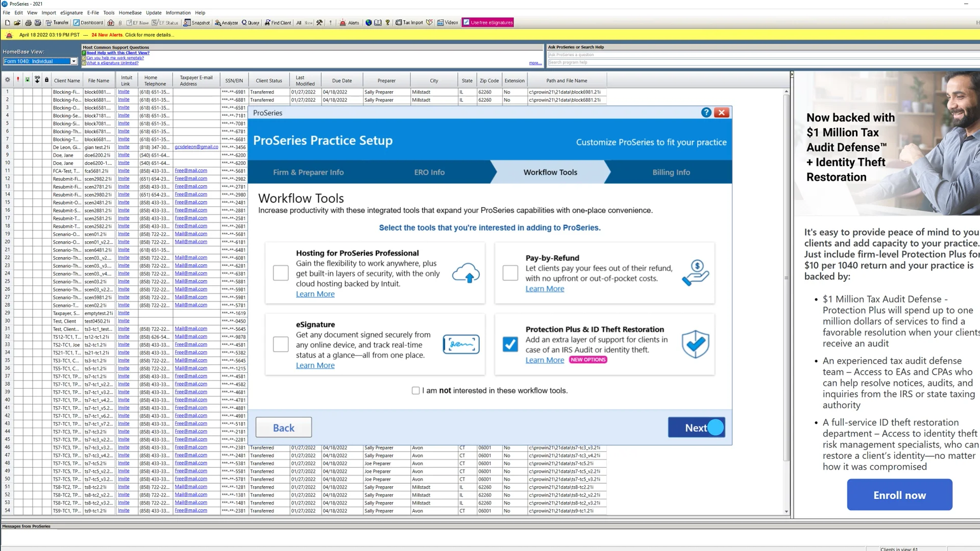Check the Hosting for ProSeries Professional option
The height and width of the screenshot is (551, 980).
point(280,273)
